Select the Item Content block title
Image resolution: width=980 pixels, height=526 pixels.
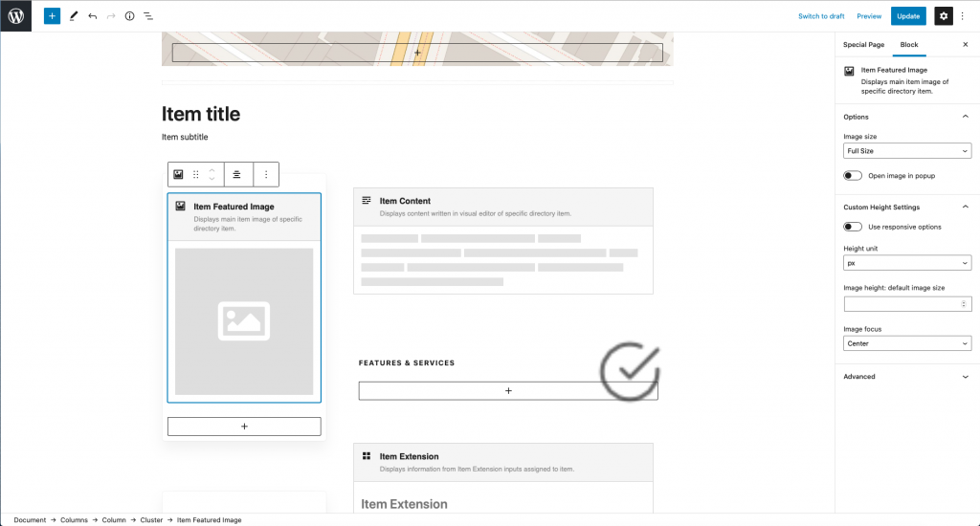[x=405, y=201]
